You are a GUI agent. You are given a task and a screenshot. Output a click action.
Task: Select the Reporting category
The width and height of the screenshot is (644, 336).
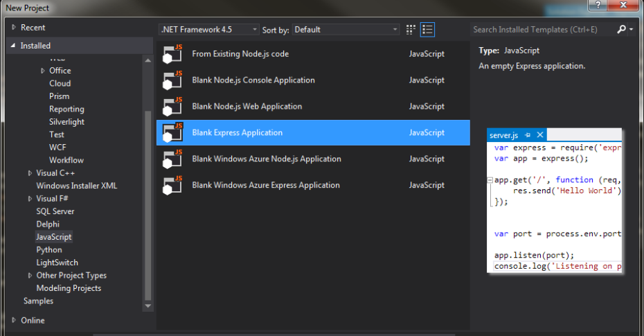pyautogui.click(x=66, y=109)
